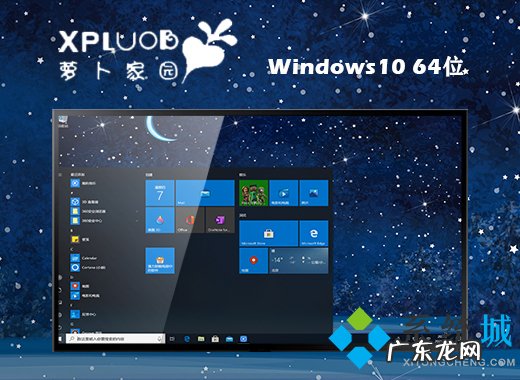The height and width of the screenshot is (380, 520).
Task: Open the calendar tile showing 7
Action: click(160, 193)
